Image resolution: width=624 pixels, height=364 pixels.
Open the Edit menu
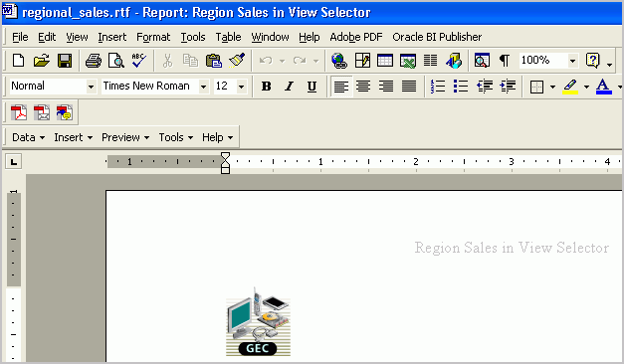click(x=47, y=37)
